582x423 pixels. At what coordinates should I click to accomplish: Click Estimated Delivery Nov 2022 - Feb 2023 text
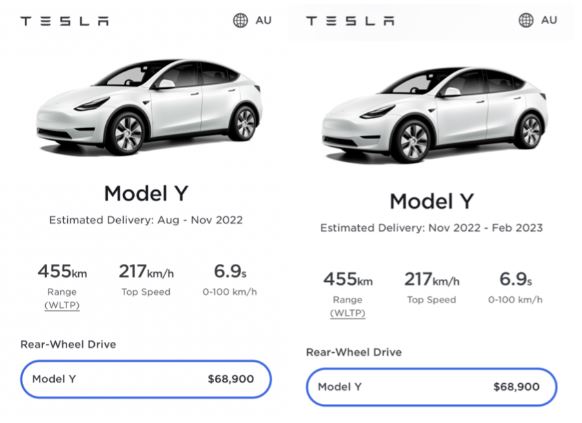(x=432, y=228)
